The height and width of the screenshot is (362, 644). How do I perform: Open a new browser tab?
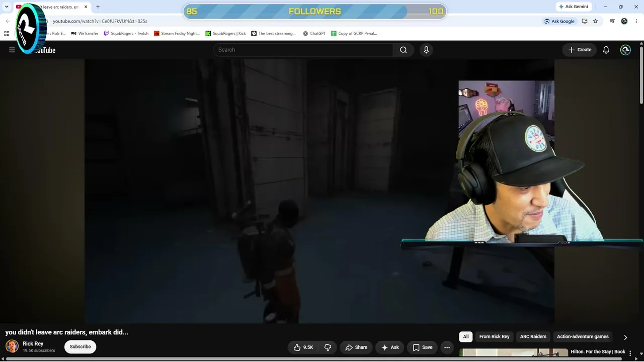coord(98,7)
